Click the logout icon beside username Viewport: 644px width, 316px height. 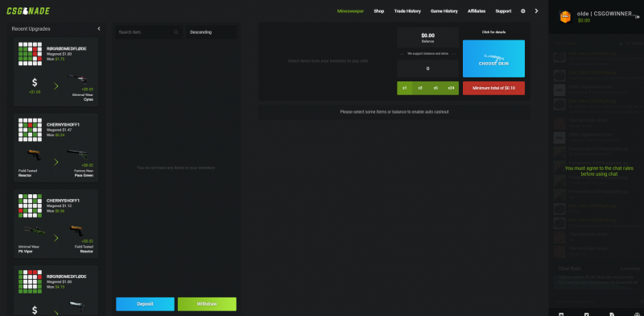[x=638, y=17]
